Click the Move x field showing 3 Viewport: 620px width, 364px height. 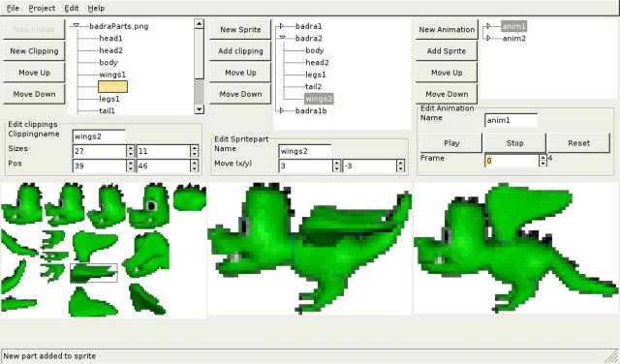pos(306,166)
